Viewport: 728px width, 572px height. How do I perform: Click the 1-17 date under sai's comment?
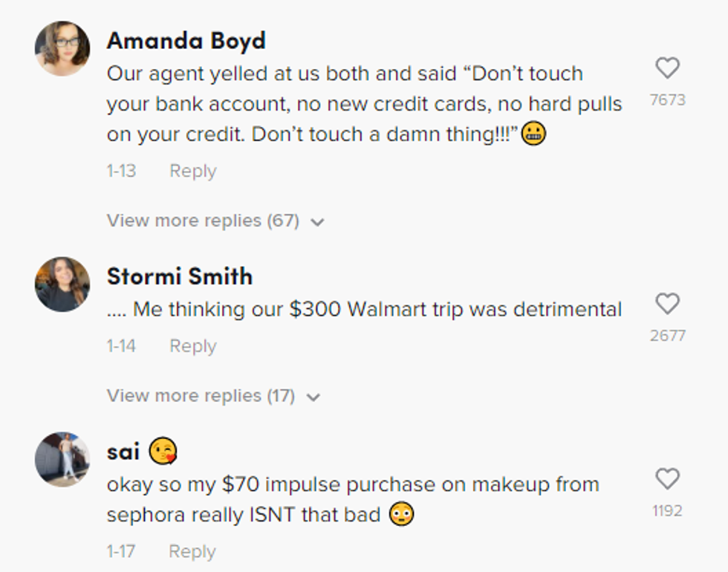point(121,551)
